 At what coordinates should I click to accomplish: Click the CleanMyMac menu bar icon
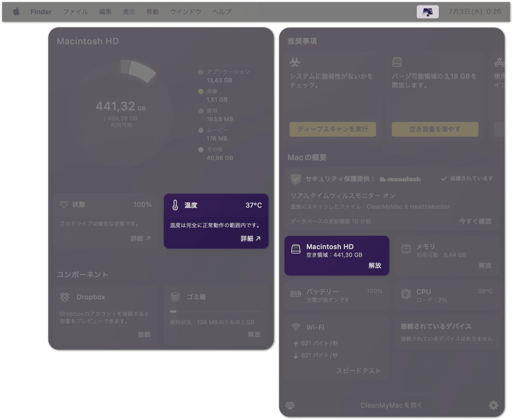[x=428, y=12]
